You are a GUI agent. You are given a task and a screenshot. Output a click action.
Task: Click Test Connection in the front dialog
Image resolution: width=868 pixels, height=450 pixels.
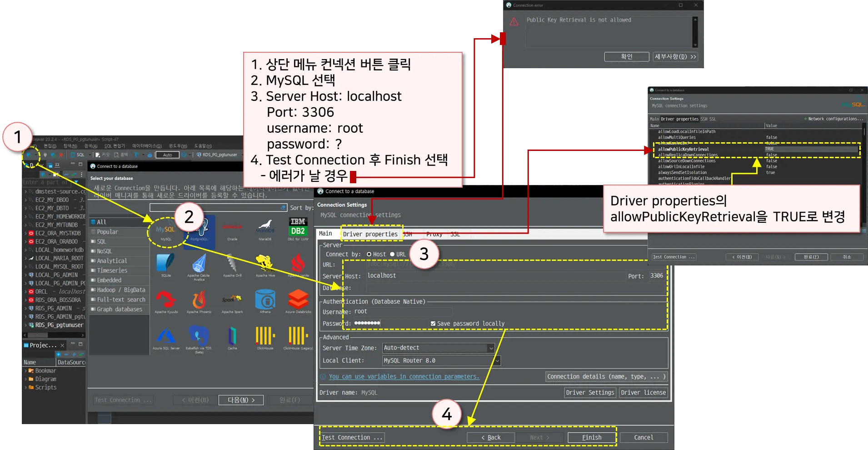352,438
